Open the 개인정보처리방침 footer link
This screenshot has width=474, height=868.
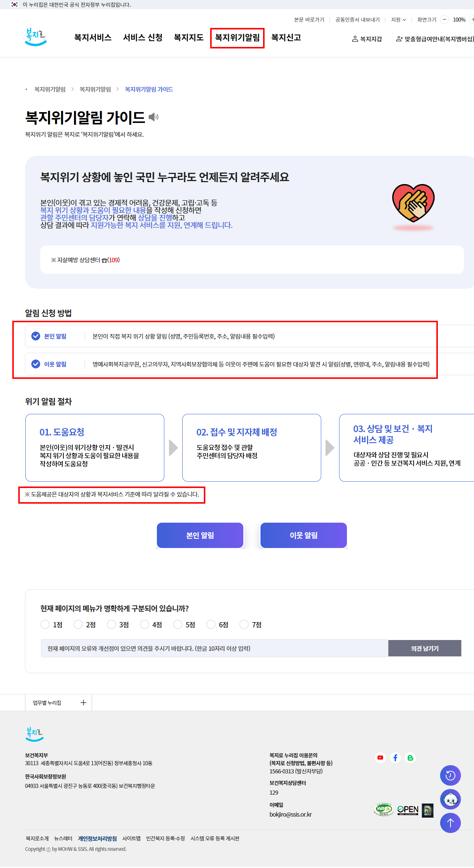click(97, 838)
